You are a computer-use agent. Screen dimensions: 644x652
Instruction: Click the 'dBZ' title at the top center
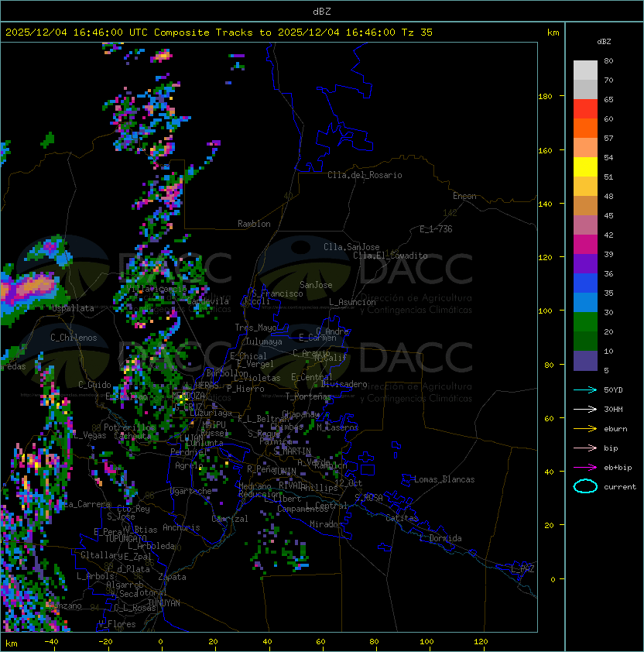click(322, 12)
